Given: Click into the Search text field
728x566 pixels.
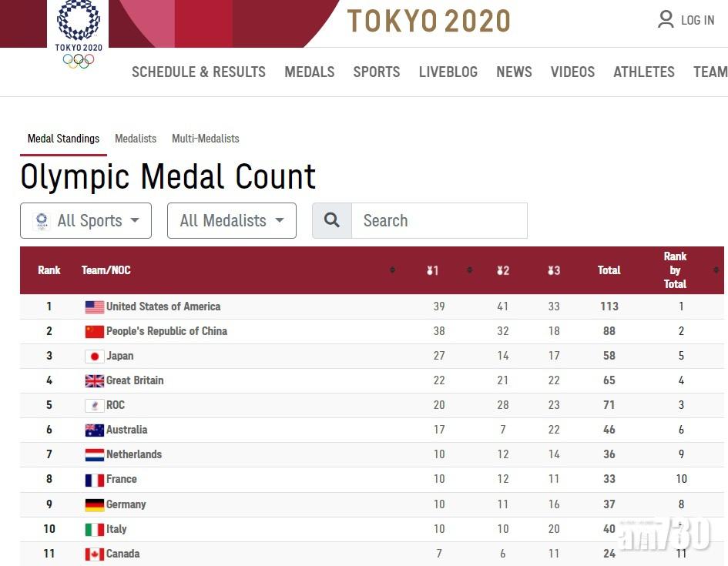Looking at the screenshot, I should click(439, 221).
